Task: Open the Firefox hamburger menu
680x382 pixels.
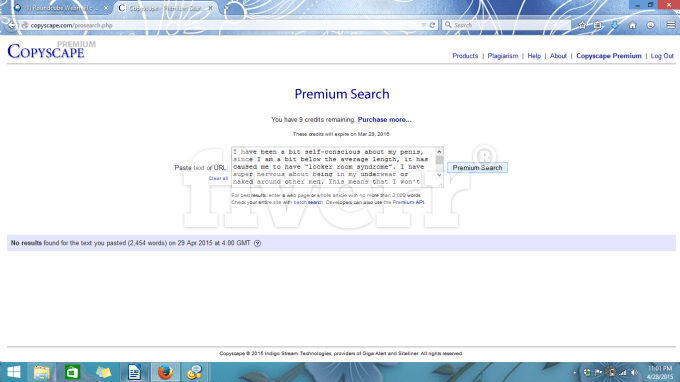Action: click(670, 25)
